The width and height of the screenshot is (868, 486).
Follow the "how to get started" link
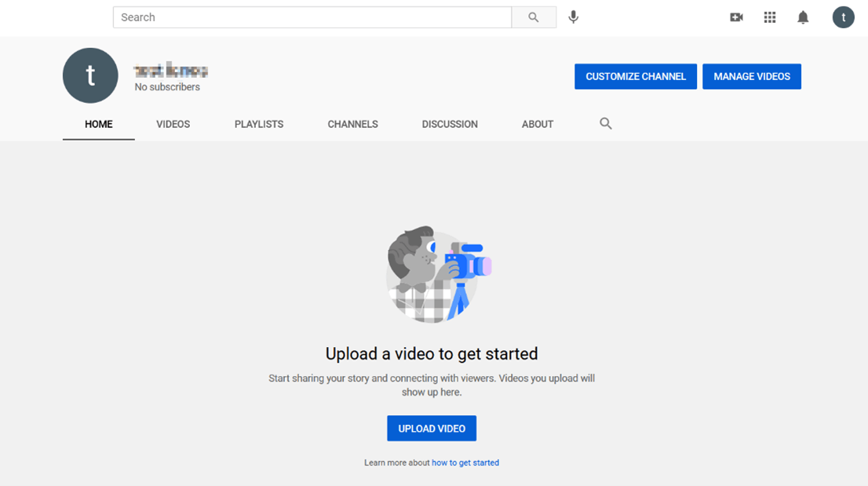465,462
